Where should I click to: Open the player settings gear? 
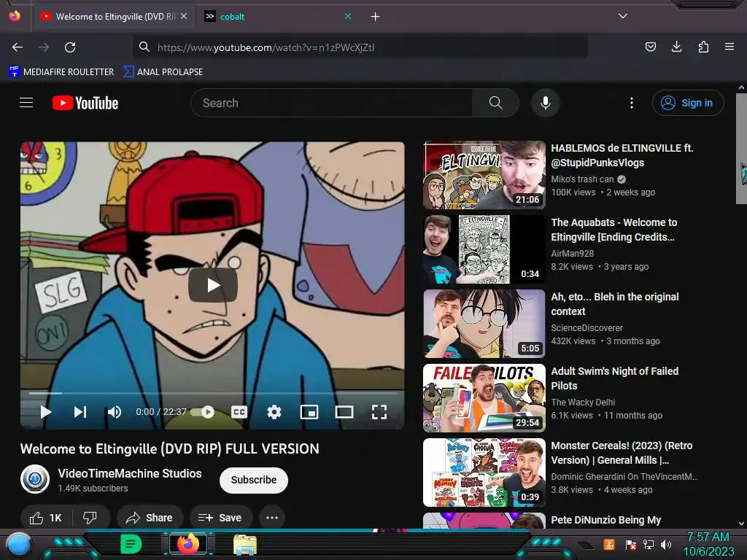[x=274, y=412]
